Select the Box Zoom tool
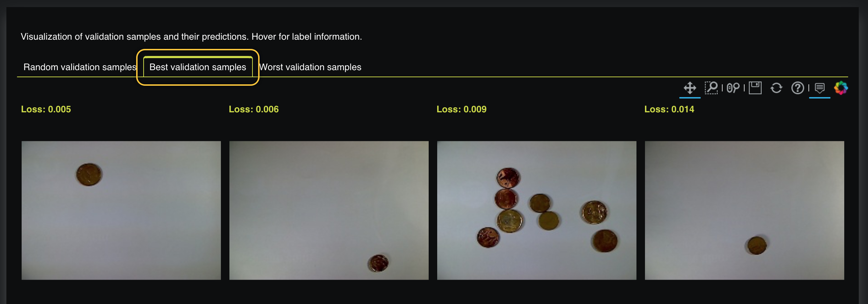 [711, 88]
